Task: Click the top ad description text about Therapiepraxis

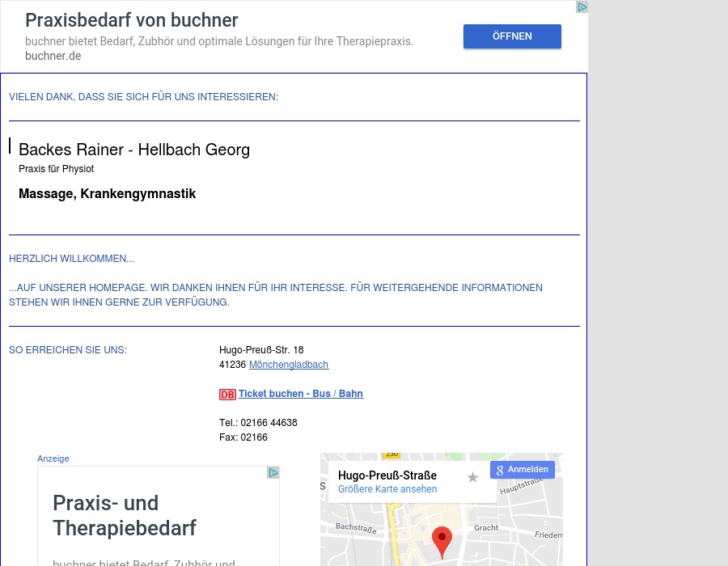Action: [x=218, y=41]
